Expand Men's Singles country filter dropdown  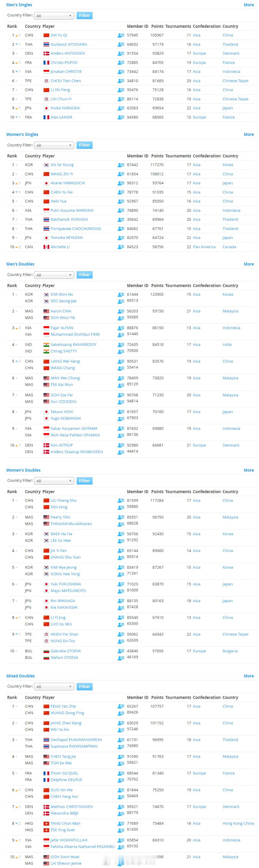coord(54,16)
